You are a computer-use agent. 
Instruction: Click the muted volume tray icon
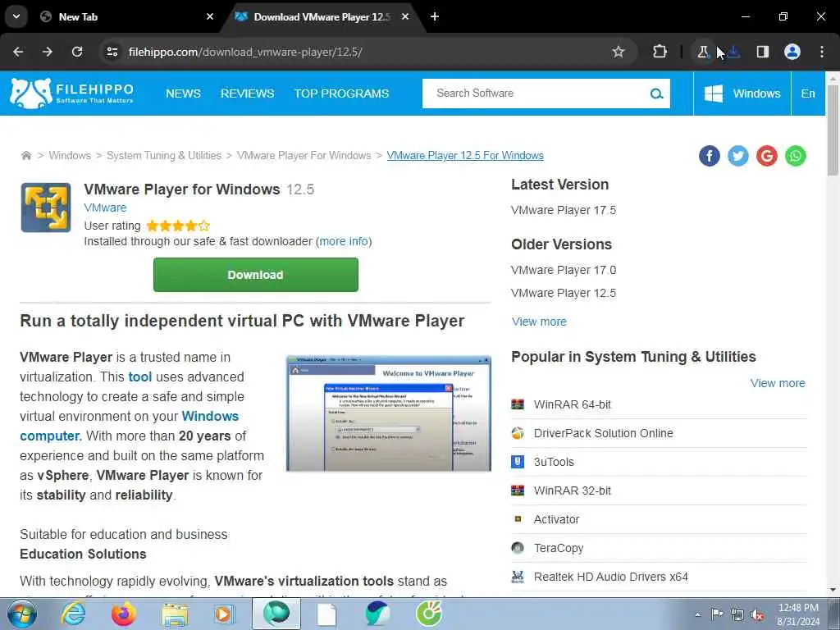(x=757, y=615)
